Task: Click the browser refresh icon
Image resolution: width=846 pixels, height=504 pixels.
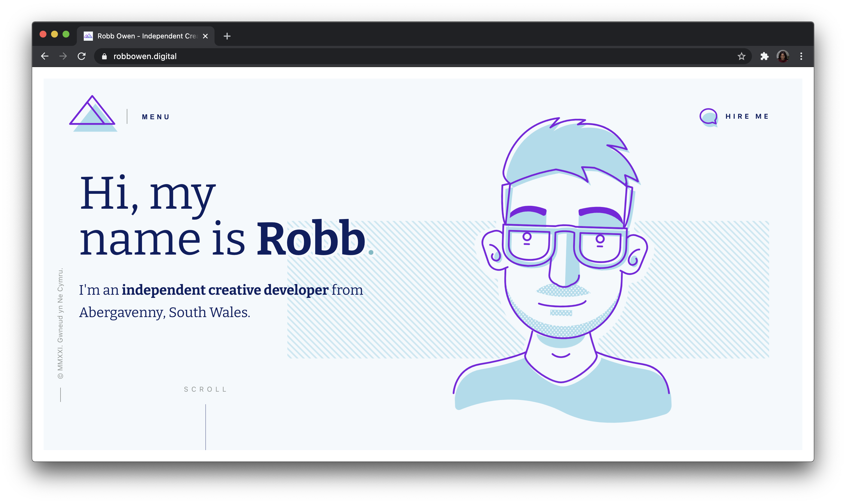Action: 82,56
